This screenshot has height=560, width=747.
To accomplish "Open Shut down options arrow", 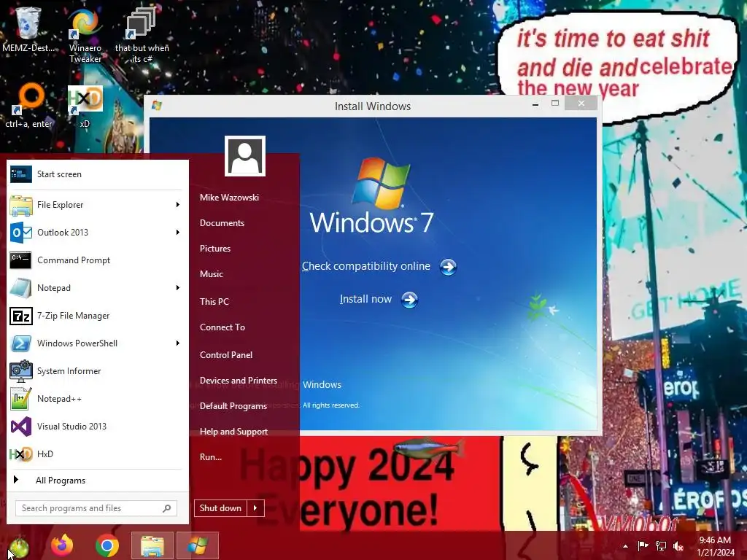I will tap(255, 508).
